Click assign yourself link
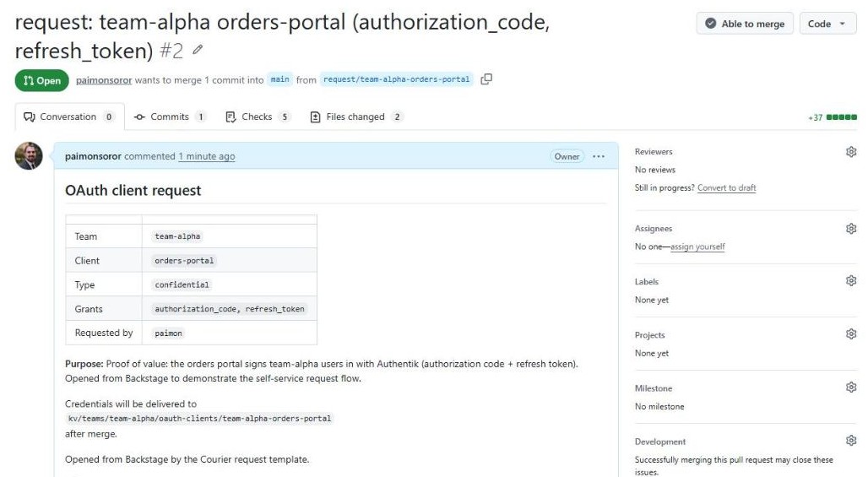This screenshot has width=868, height=477. 697,247
